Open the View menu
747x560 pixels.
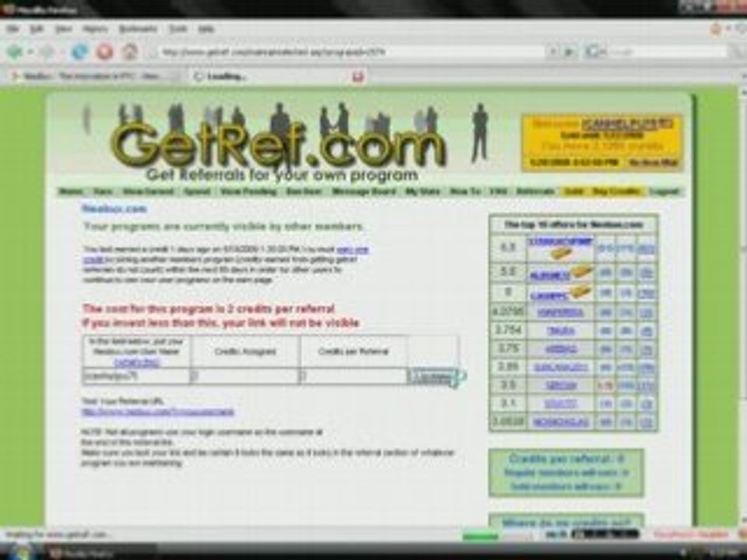(63, 29)
